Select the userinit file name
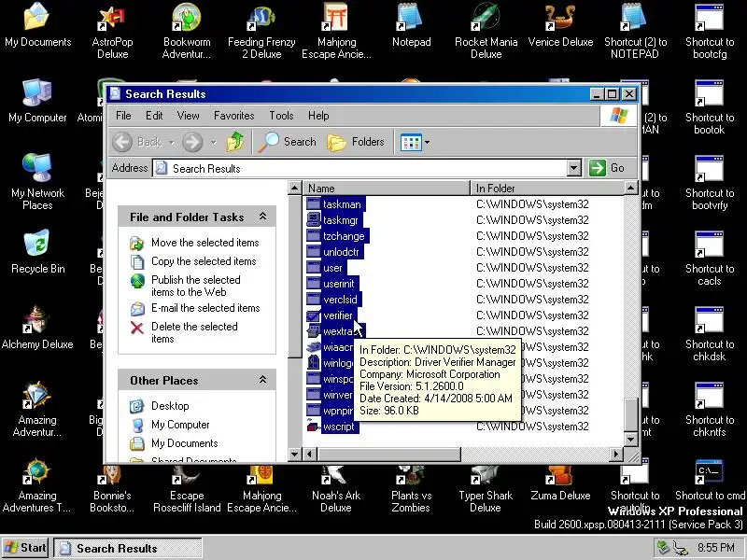 [339, 284]
